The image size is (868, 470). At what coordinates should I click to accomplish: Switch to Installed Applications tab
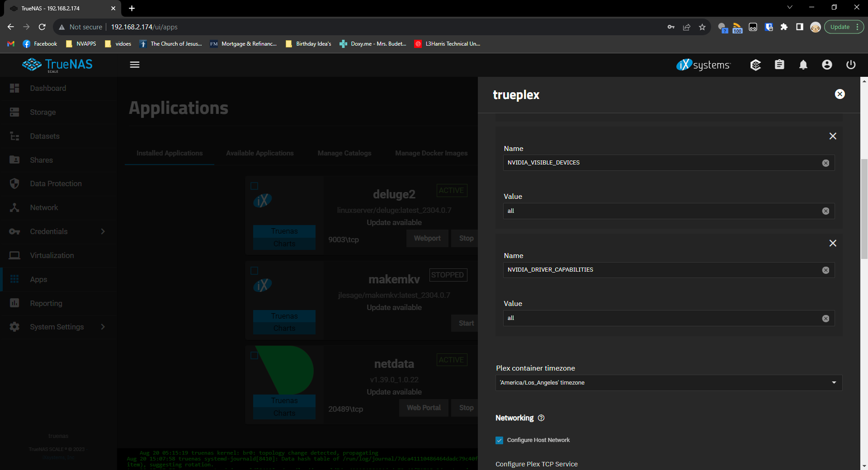tap(170, 153)
